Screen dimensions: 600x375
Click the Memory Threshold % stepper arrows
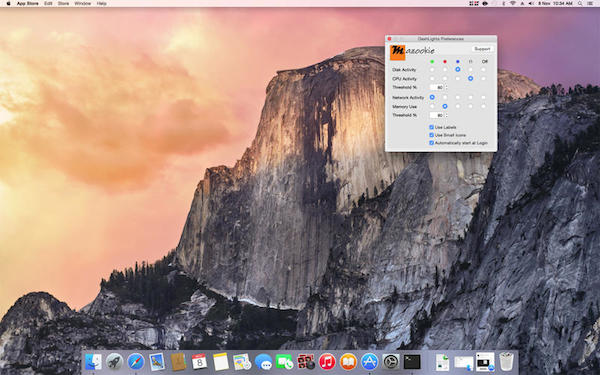(446, 115)
